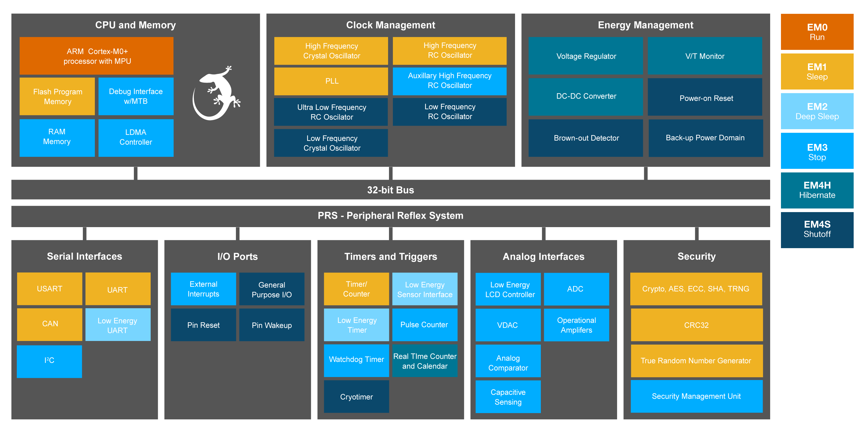Image resolution: width=868 pixels, height=432 pixels.
Task: Select the Watchdog Timer block
Action: (356, 360)
